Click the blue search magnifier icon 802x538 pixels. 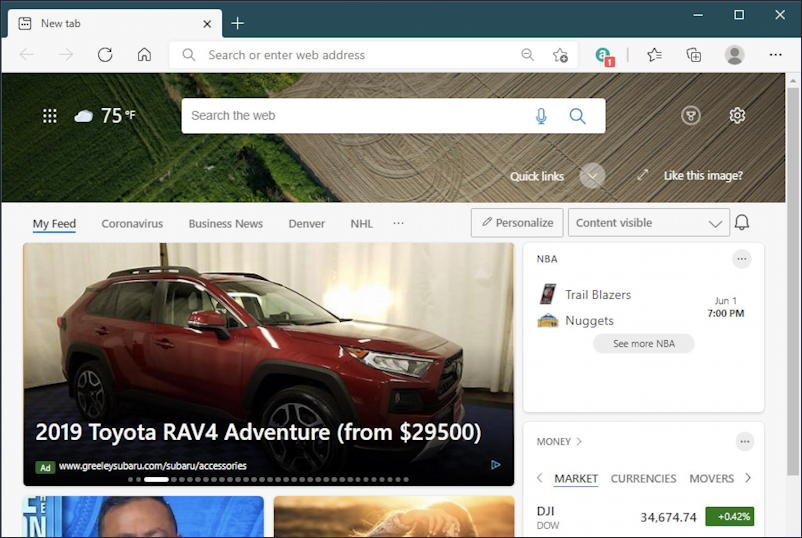point(577,116)
